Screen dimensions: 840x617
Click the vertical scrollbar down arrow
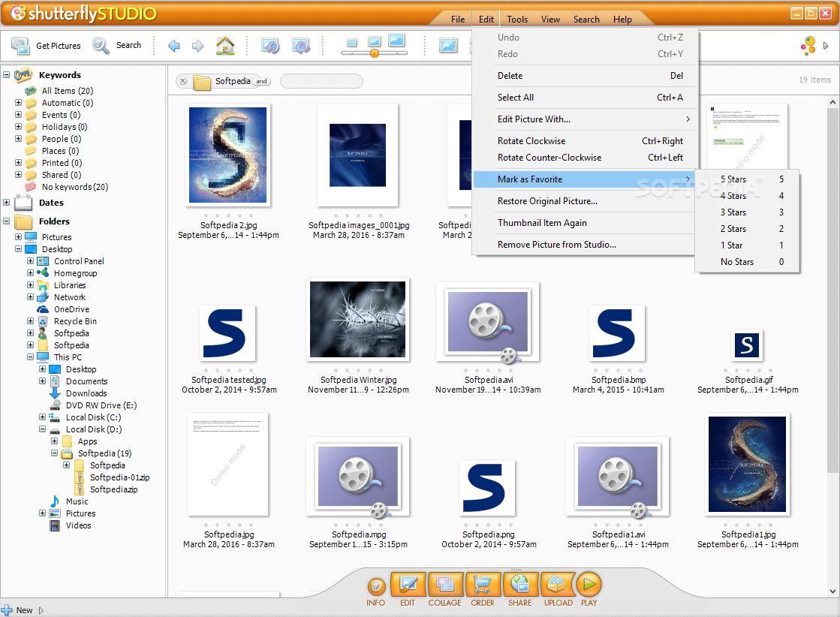pyautogui.click(x=832, y=591)
